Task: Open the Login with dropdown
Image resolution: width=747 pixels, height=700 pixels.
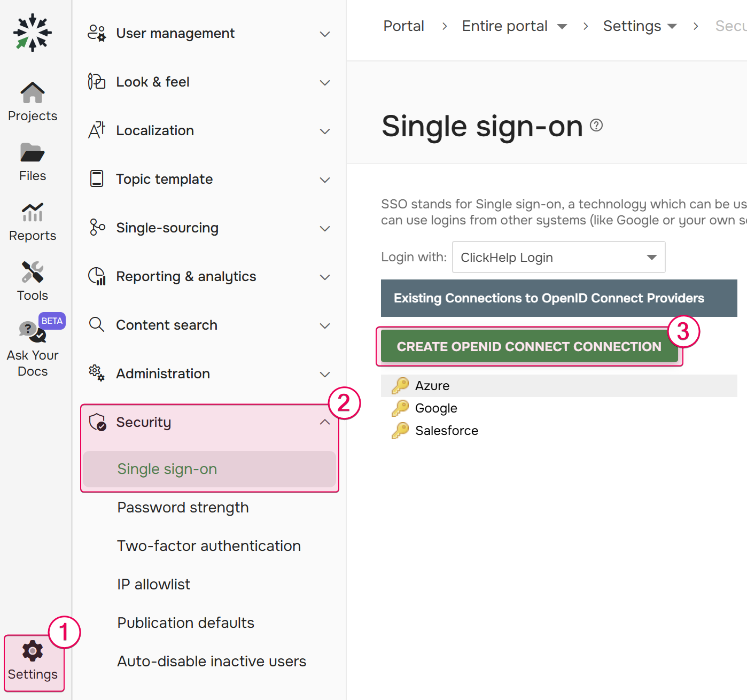Action: 558,257
